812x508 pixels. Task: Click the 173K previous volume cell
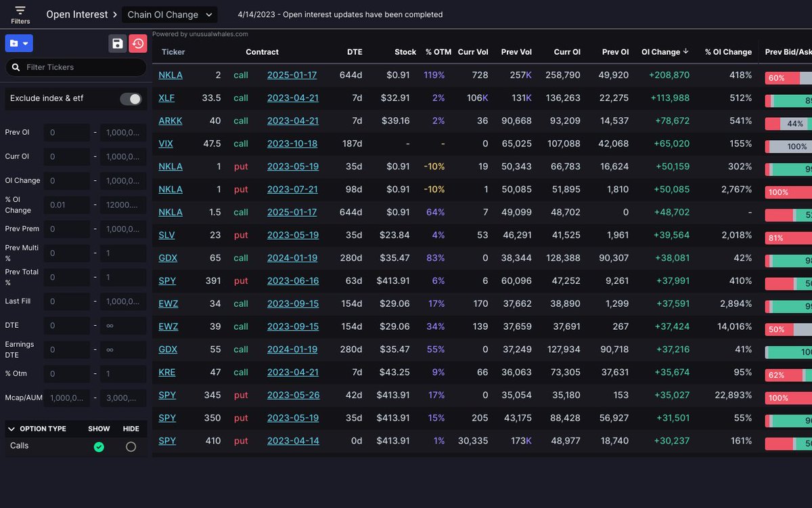[521, 440]
